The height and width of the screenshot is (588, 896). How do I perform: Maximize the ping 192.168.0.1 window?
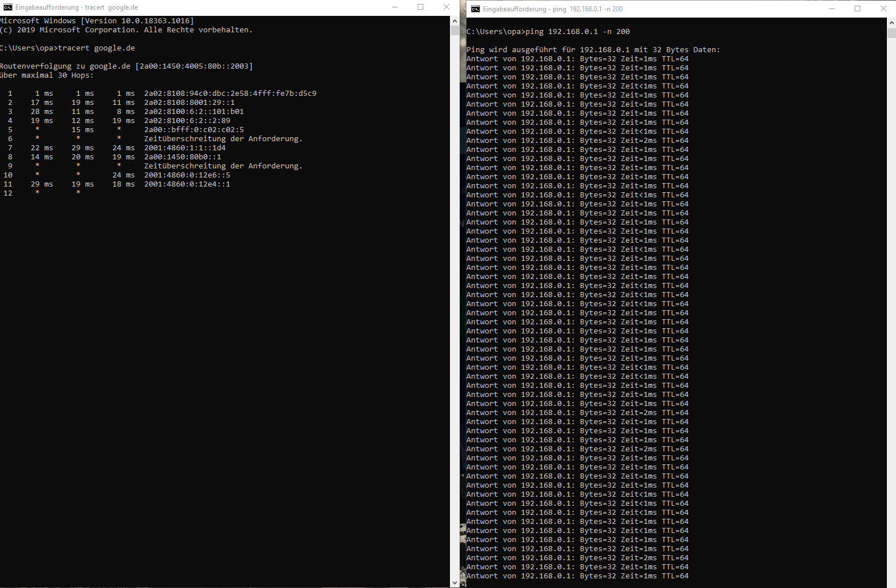(857, 9)
